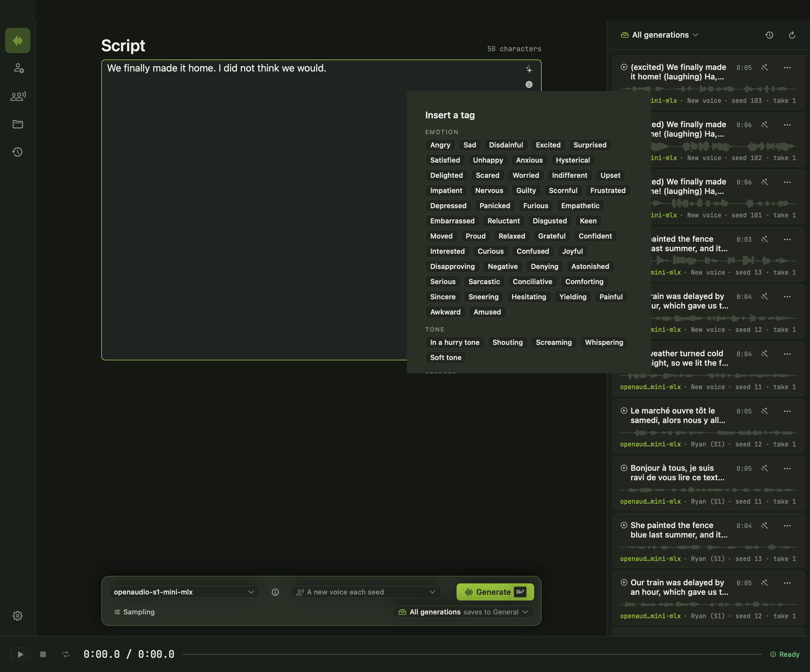This screenshot has height=672, width=810.
Task: Open the A new voice each seed dropdown
Action: 366,592
